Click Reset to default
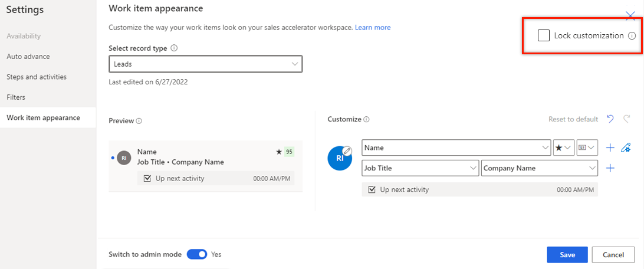Image resolution: width=644 pixels, height=269 pixels. pyautogui.click(x=573, y=120)
